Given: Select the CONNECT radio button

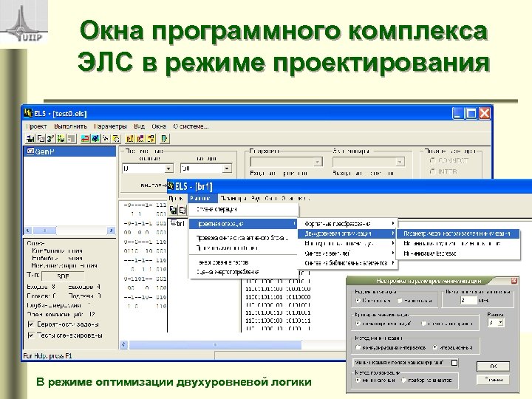Looking at the screenshot, I should [x=432, y=160].
